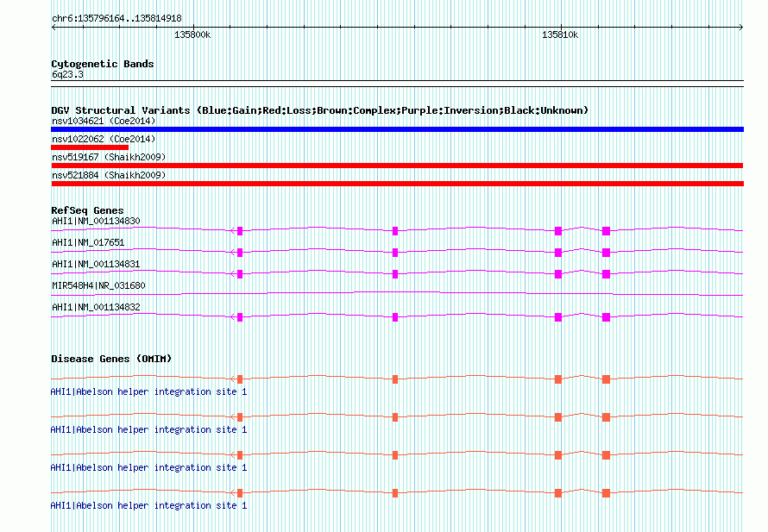Click the first exon of NM_001134831
This screenshot has width=768, height=532.
[x=240, y=274]
